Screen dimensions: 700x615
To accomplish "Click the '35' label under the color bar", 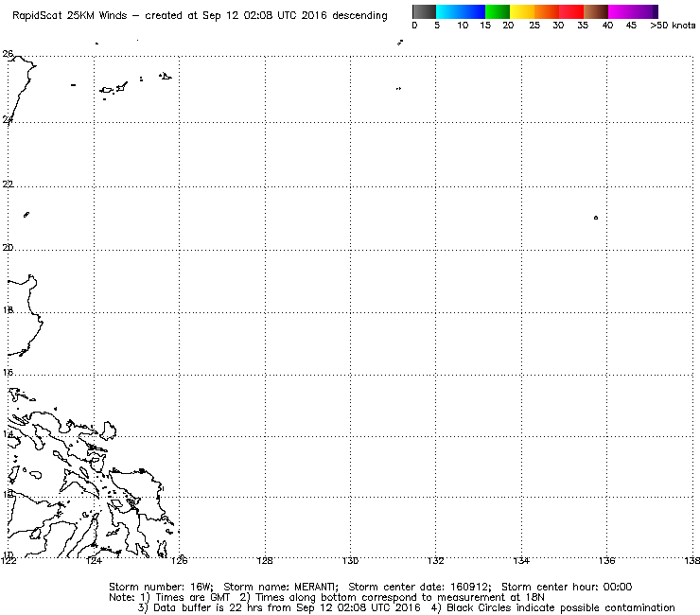I will (583, 26).
